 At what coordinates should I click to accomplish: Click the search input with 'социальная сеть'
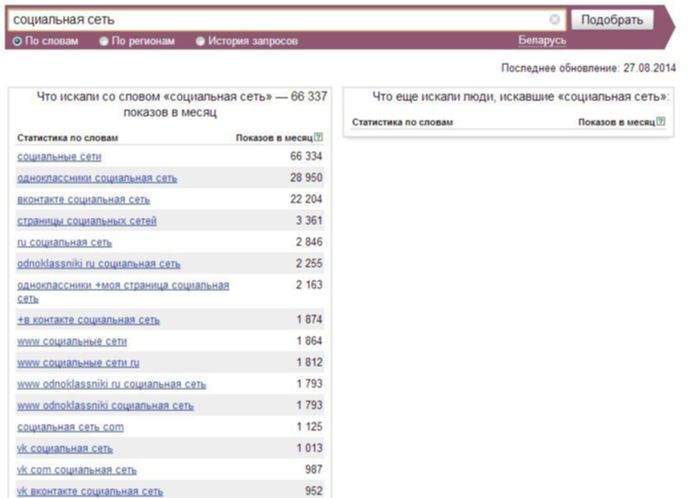coord(280,19)
